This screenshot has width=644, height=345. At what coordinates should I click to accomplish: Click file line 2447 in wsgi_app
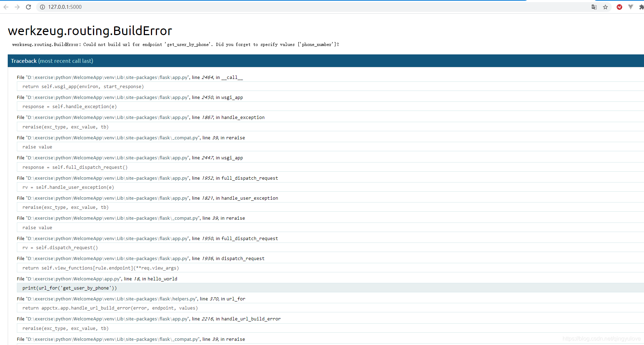click(x=130, y=158)
